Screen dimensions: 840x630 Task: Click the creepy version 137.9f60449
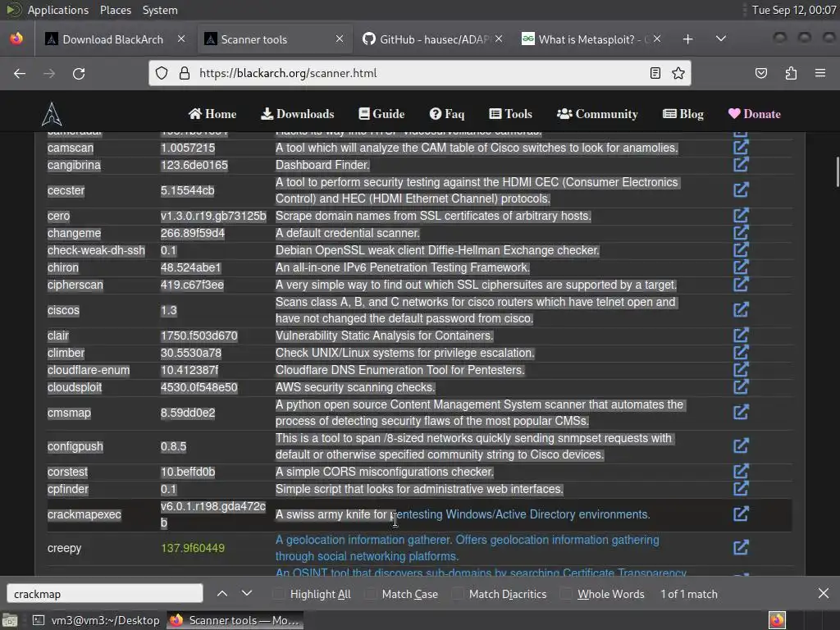(x=192, y=548)
